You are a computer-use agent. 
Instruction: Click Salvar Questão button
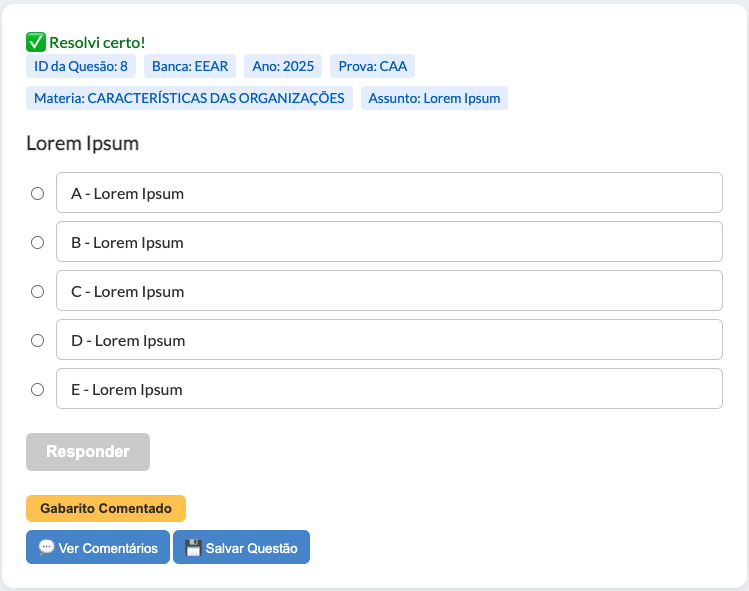pyautogui.click(x=241, y=548)
